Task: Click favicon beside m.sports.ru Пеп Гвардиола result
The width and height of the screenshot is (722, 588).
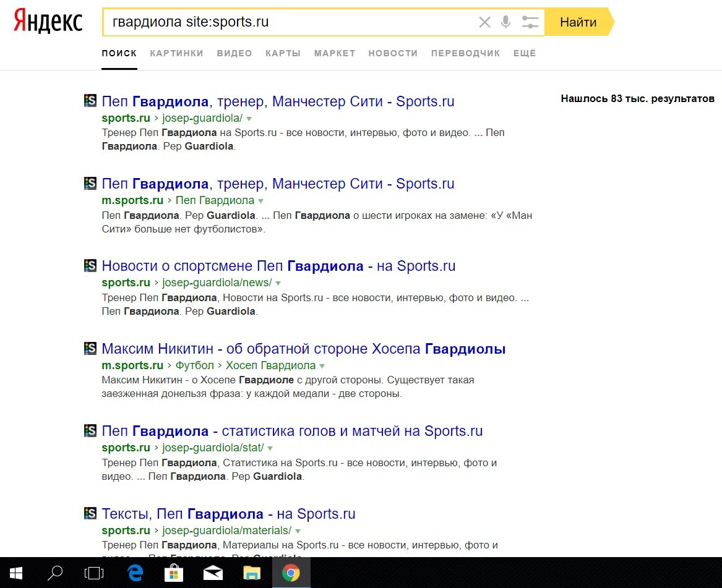Action: 90,183
